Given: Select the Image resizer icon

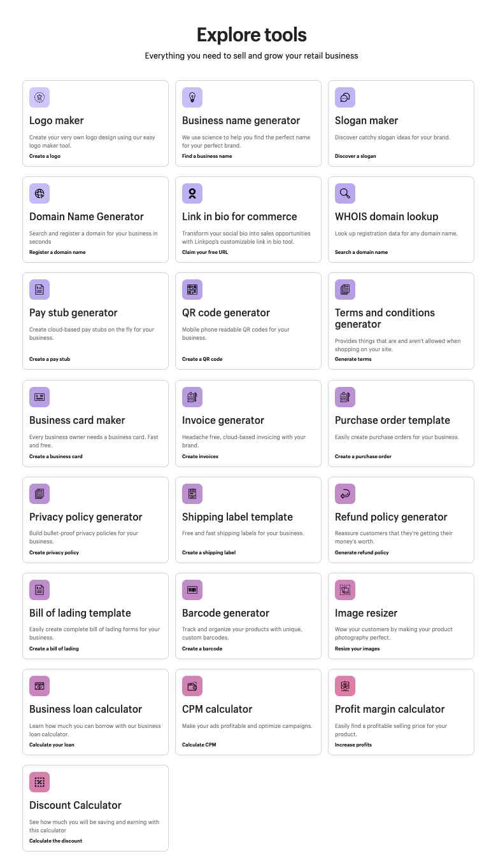Looking at the screenshot, I should pos(345,590).
